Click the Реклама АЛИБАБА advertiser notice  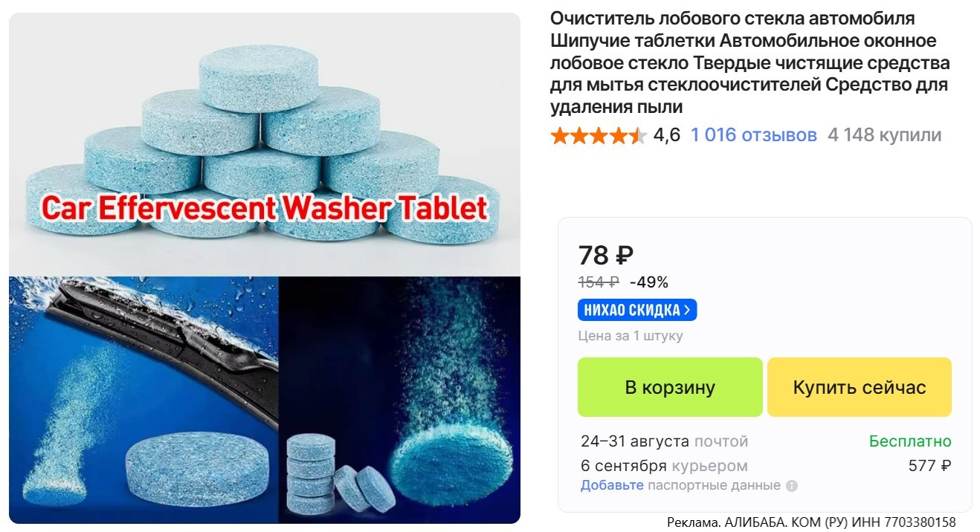point(811,522)
